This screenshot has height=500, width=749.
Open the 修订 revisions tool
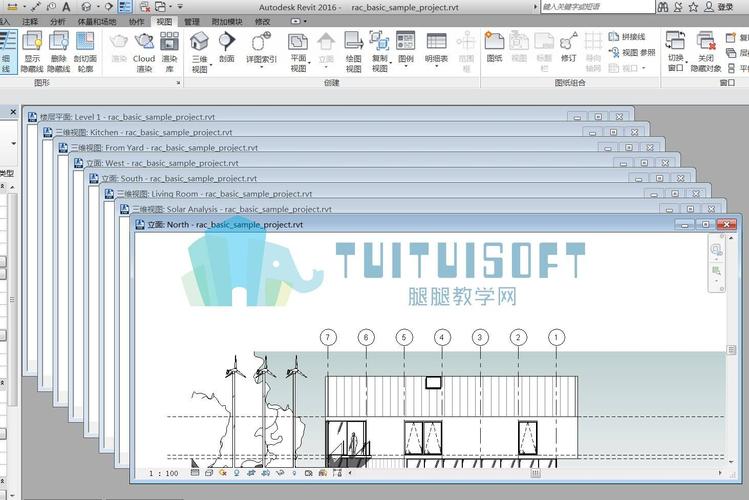point(568,47)
